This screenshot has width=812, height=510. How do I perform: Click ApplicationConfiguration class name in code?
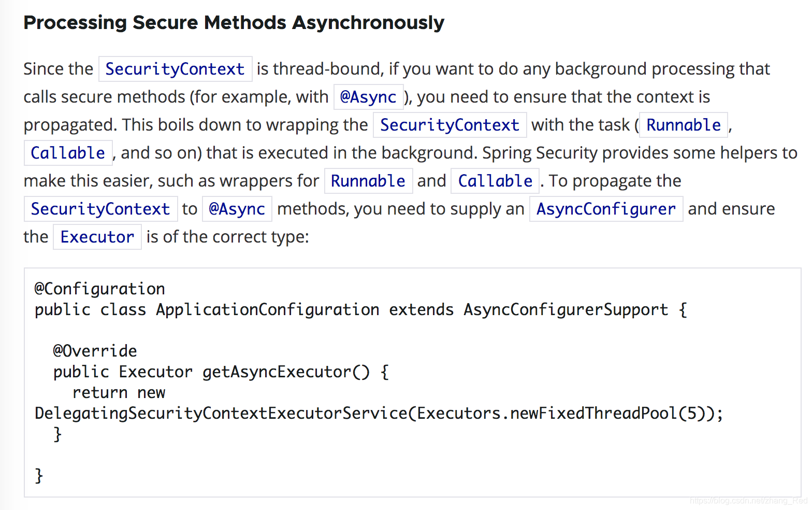267,309
